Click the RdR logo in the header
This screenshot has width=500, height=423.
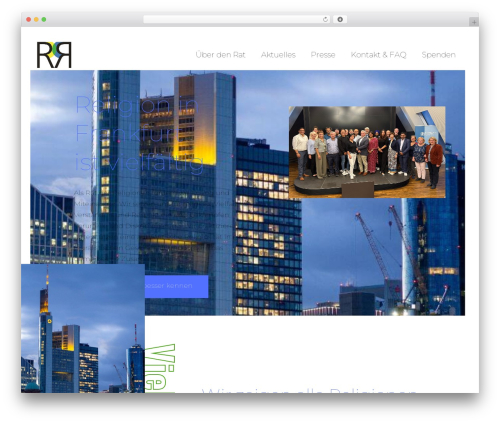coord(54,55)
